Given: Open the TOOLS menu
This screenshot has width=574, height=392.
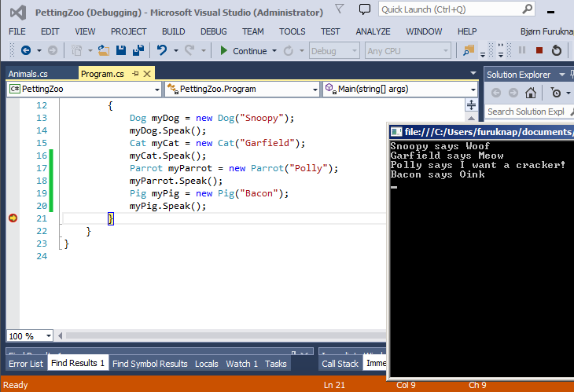Looking at the screenshot, I should point(293,31).
